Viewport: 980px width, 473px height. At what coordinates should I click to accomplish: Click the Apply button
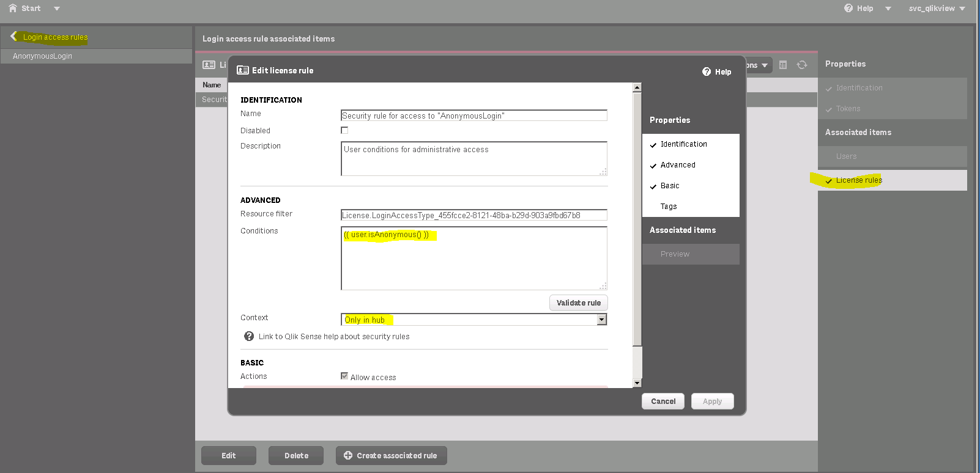[x=713, y=402]
